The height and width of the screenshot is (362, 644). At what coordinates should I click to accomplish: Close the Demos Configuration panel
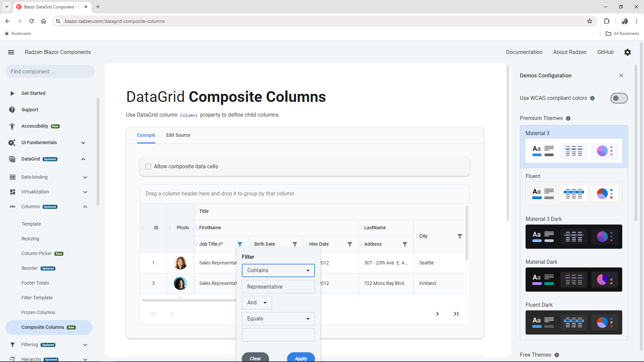coord(621,75)
